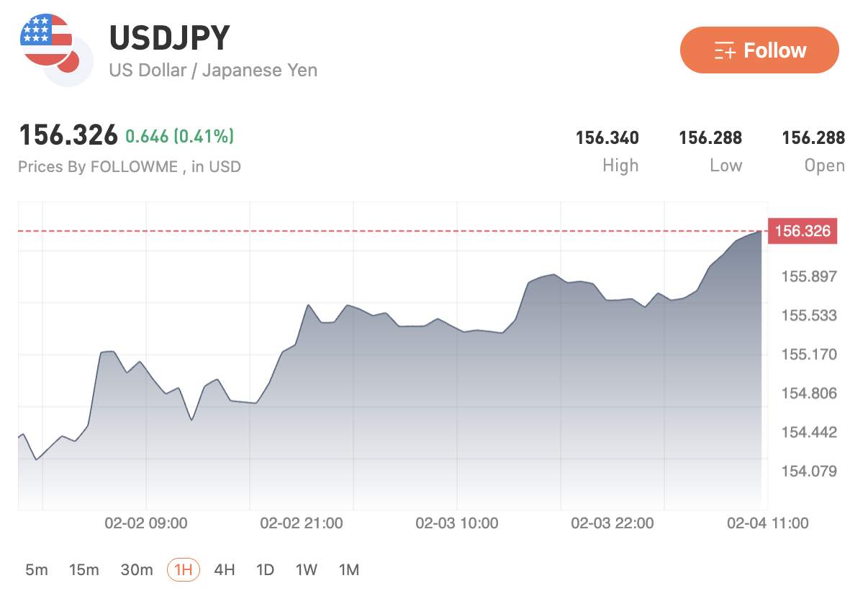Click the list-plus icon inside Follow button

726,50
